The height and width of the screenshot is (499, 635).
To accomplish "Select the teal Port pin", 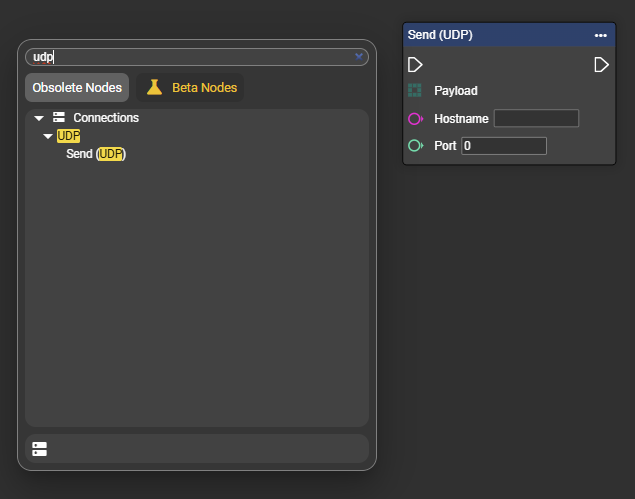I will 415,146.
